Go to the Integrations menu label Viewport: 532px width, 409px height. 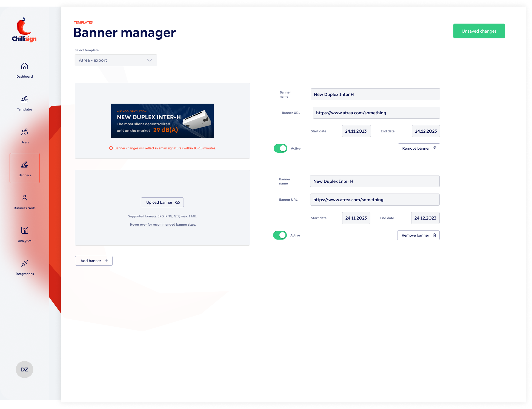25,274
